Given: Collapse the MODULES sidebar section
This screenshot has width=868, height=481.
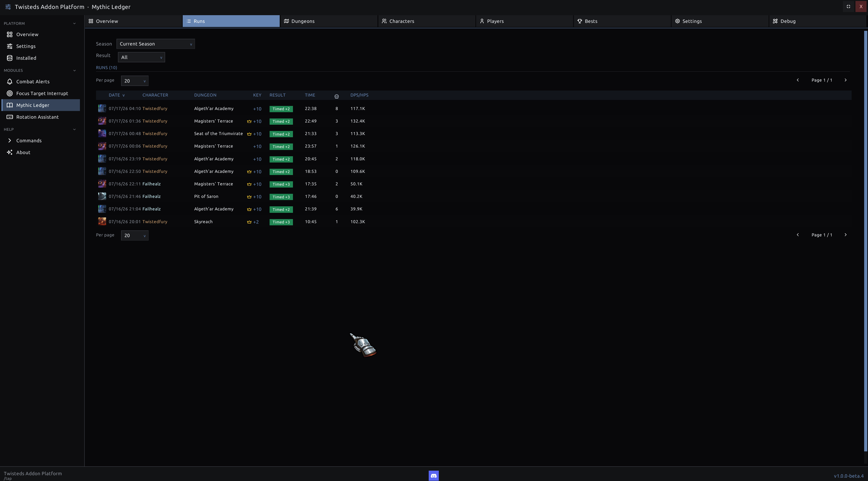Looking at the screenshot, I should pyautogui.click(x=74, y=71).
